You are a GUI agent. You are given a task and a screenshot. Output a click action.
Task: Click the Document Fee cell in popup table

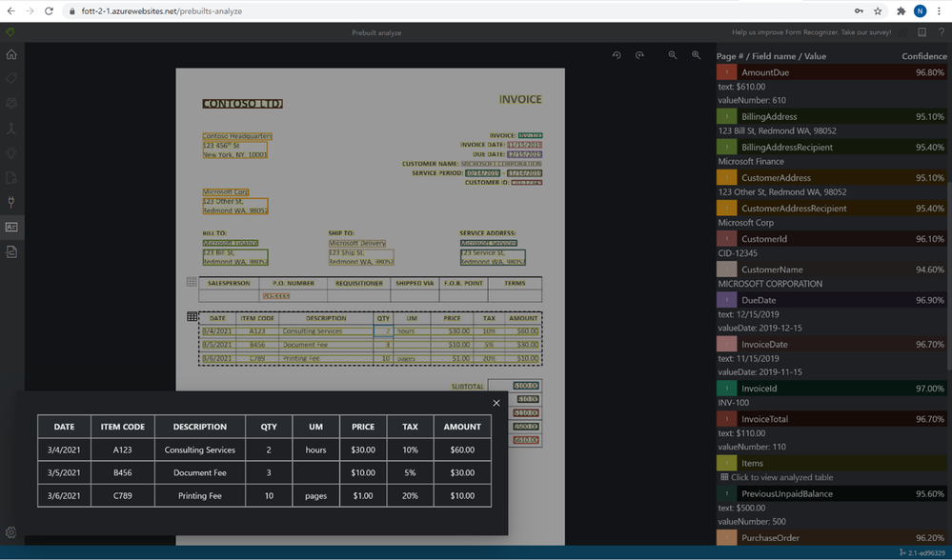(x=200, y=472)
